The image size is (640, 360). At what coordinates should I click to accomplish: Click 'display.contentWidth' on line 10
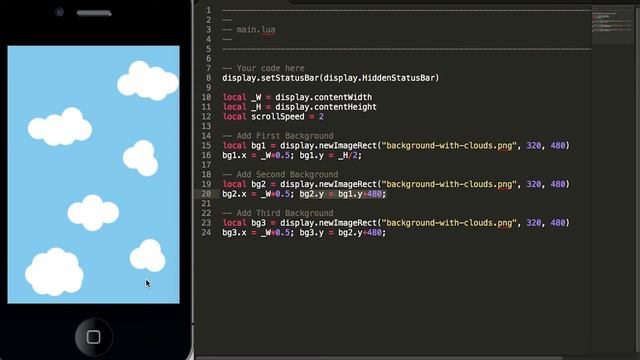(x=323, y=97)
